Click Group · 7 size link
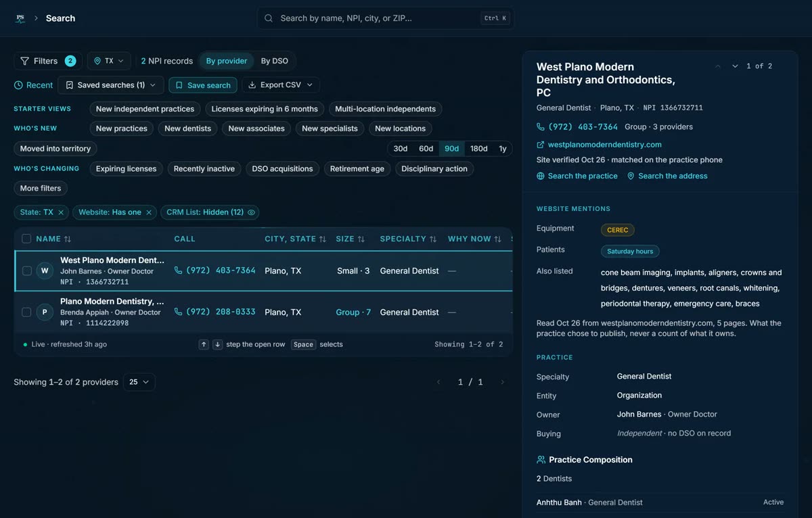 pos(353,312)
